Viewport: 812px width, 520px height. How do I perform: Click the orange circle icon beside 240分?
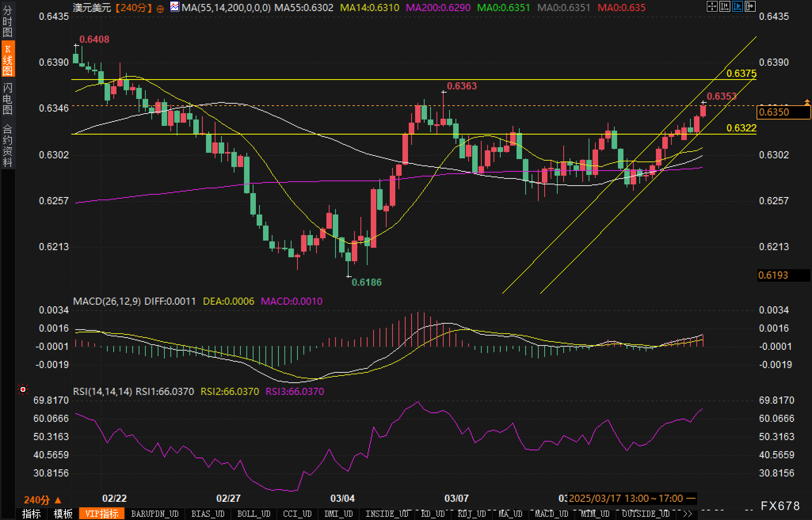(160, 8)
